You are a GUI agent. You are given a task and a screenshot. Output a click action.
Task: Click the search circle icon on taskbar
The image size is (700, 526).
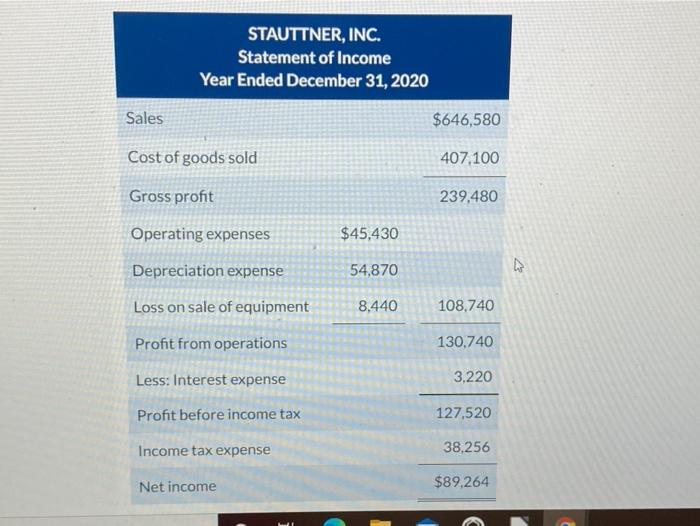click(241, 524)
